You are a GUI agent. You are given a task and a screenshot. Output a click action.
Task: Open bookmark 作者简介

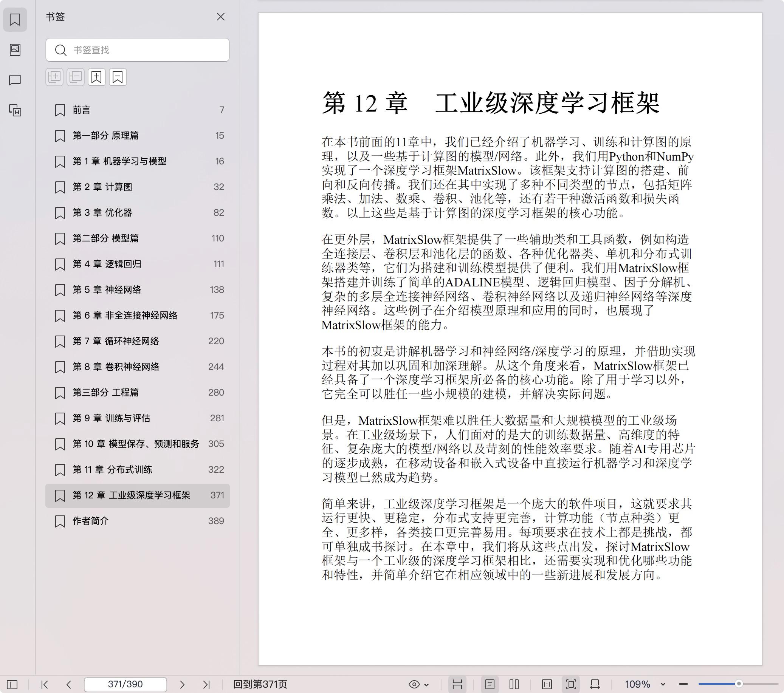click(137, 521)
